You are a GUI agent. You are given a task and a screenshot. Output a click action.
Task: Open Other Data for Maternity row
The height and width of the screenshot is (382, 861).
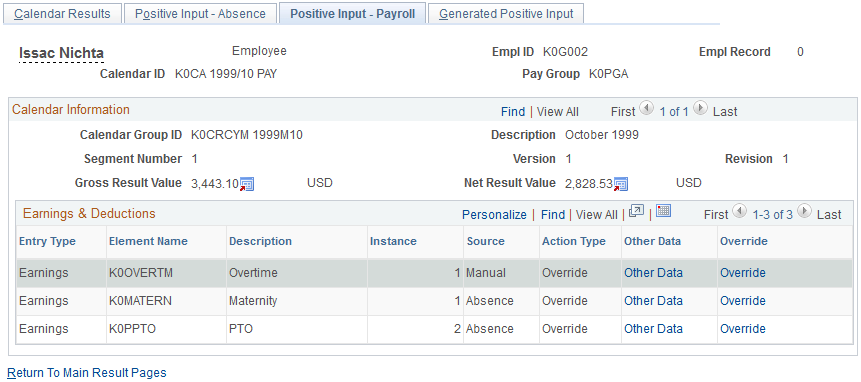[x=653, y=301]
